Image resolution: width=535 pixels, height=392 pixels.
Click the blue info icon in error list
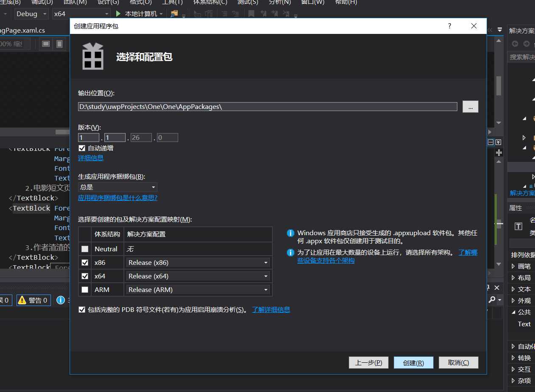point(61,300)
